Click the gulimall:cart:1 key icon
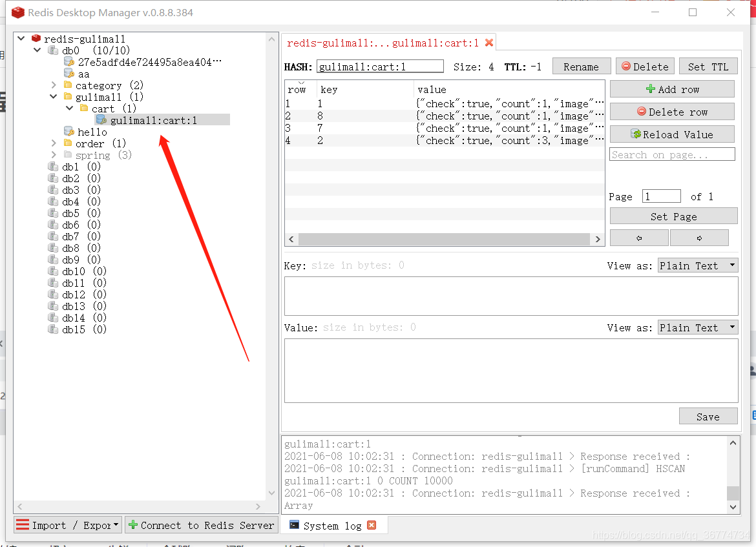 [101, 119]
